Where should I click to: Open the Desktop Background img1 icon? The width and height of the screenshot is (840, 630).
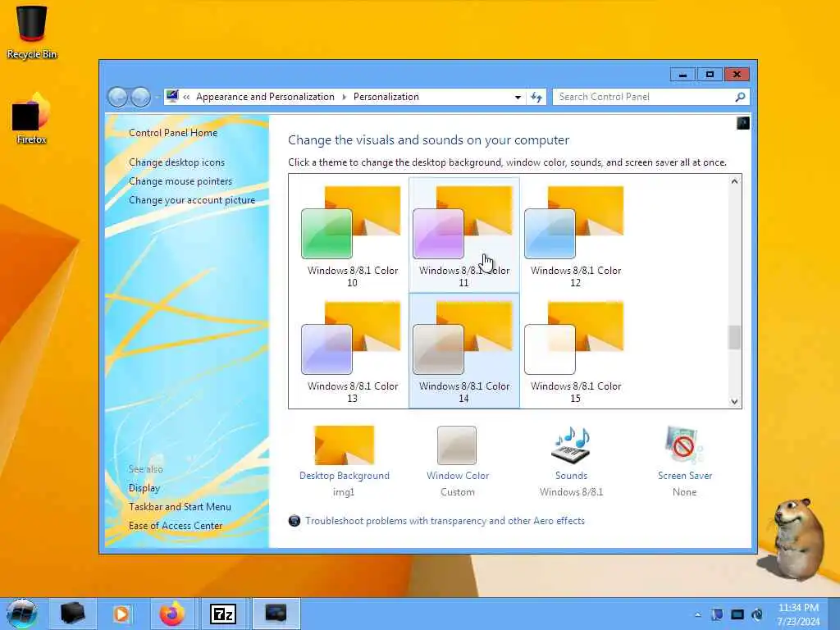click(345, 445)
